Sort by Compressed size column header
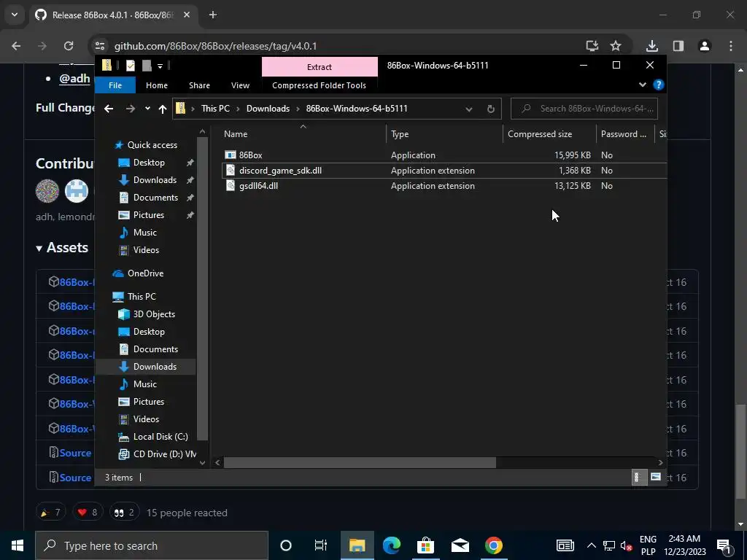747x560 pixels. 549,134
